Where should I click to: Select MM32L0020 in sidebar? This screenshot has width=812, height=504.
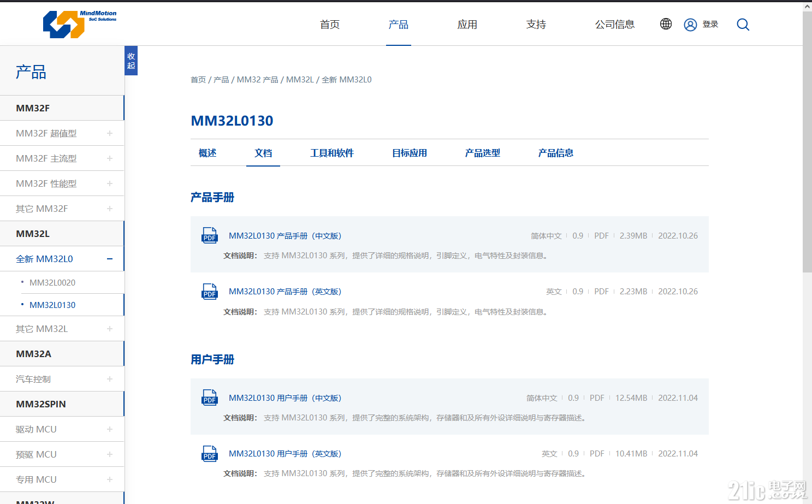coord(52,282)
